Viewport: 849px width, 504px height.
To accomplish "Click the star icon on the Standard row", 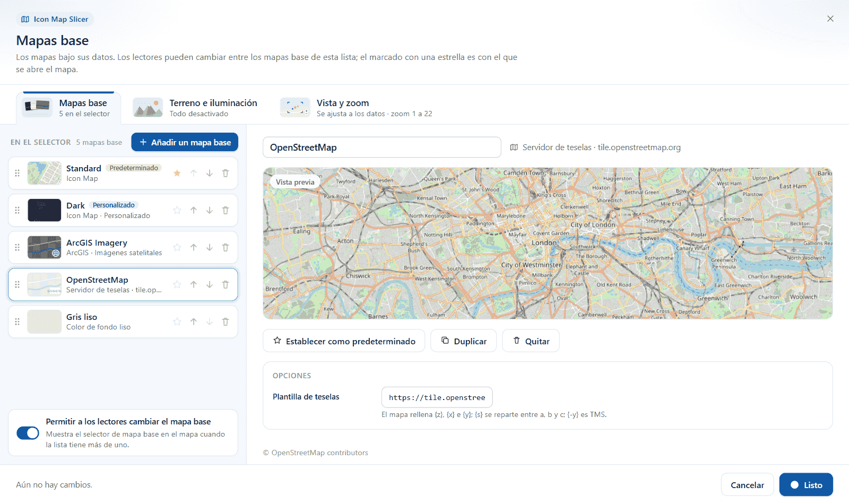I will click(177, 173).
